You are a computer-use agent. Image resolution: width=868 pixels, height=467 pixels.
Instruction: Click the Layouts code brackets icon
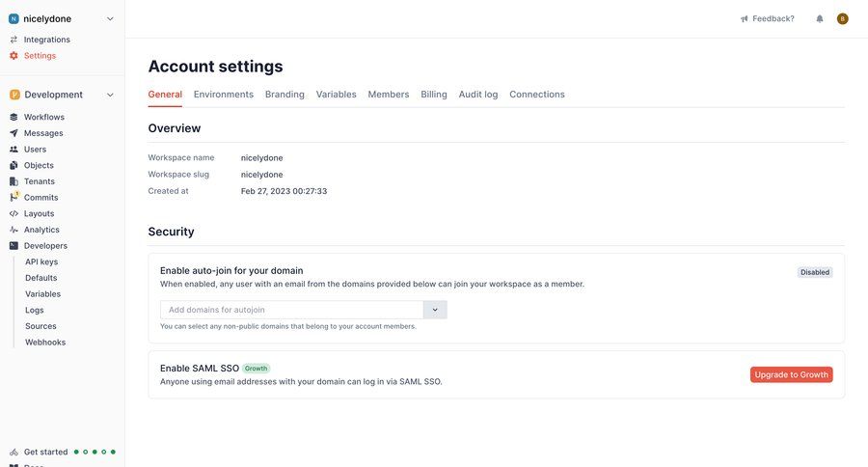point(14,214)
